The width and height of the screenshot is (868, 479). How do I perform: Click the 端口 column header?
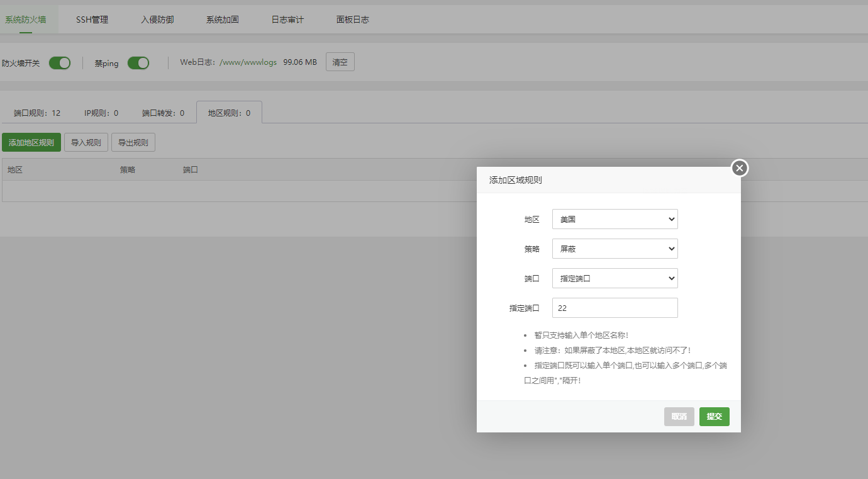tap(191, 170)
